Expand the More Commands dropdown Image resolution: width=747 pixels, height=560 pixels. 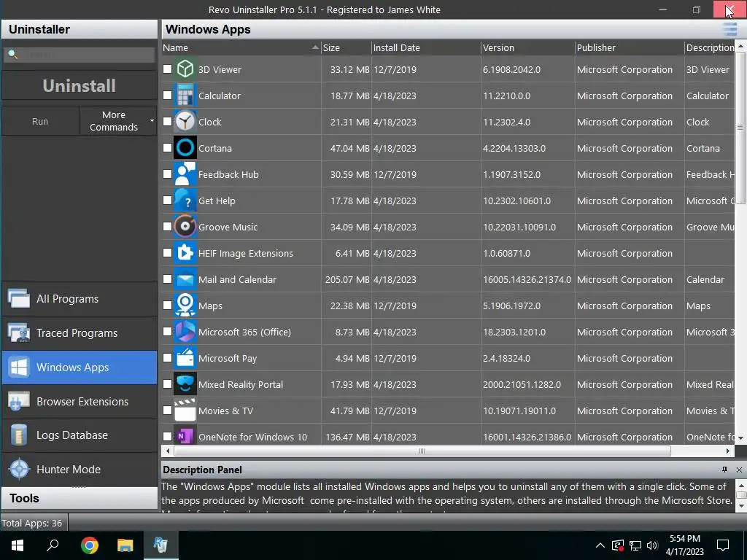(x=118, y=121)
